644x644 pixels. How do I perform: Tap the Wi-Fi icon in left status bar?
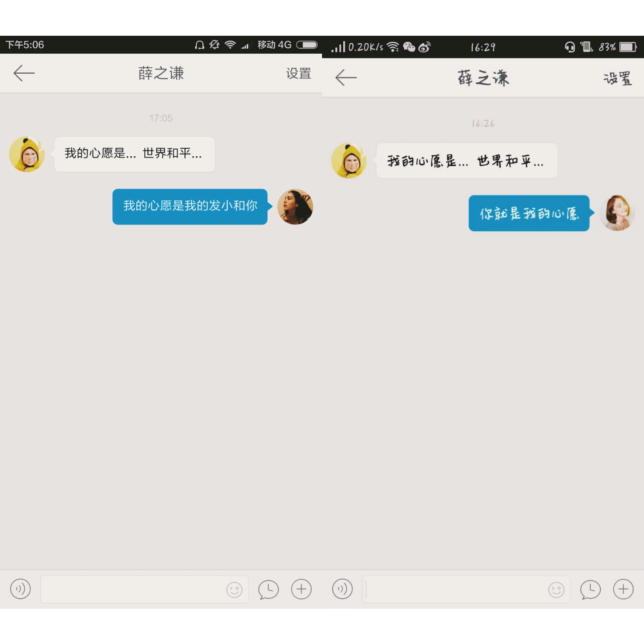click(x=230, y=45)
